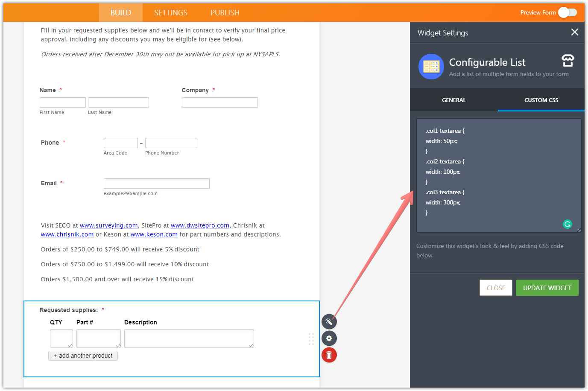Select the CUSTOM CSS tab
Image resolution: width=588 pixels, height=391 pixels.
[x=541, y=100]
